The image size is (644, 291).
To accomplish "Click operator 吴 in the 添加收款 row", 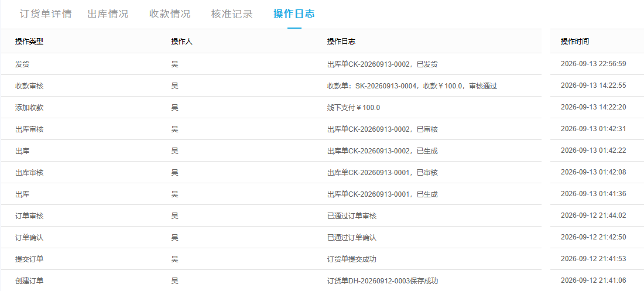I will click(175, 108).
